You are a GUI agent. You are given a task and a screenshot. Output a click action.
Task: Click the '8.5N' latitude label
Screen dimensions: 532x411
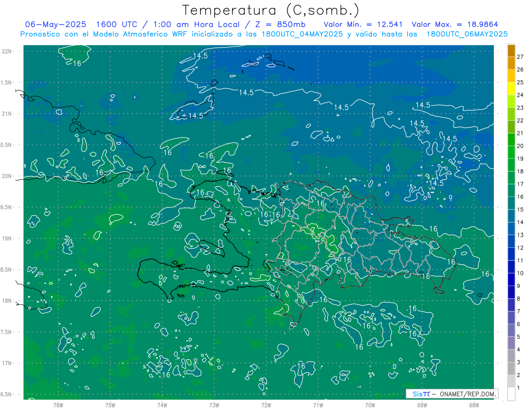click(7, 270)
